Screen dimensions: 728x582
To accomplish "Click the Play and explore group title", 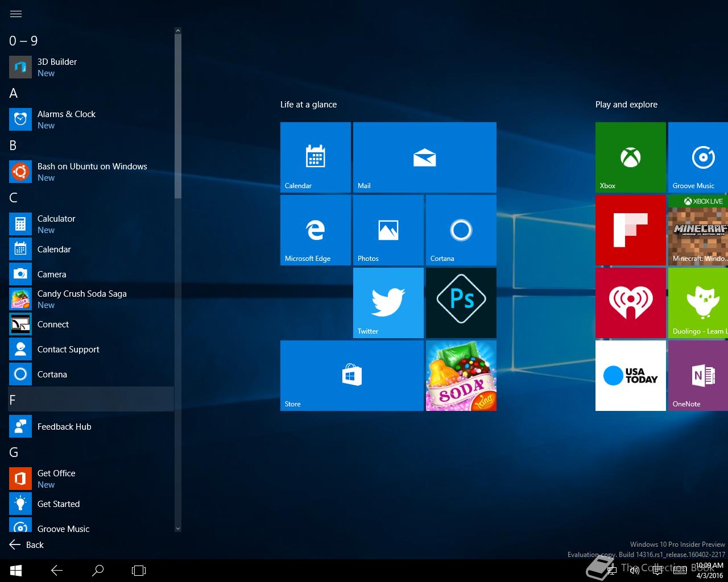I will click(626, 105).
